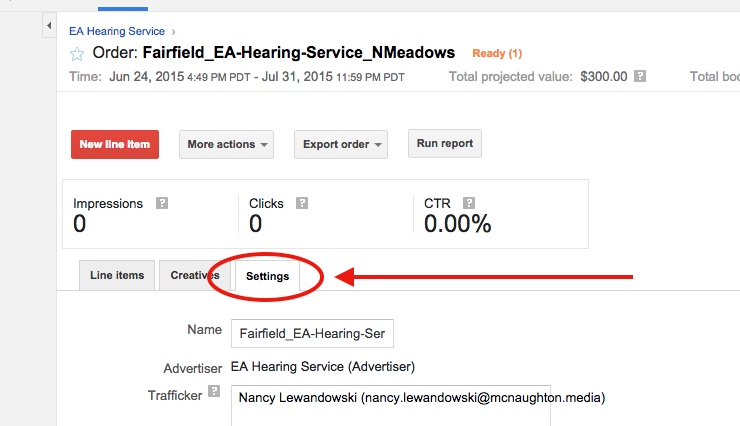Select the Settings tab
Viewport: 740px width, 426px height.
(x=267, y=276)
